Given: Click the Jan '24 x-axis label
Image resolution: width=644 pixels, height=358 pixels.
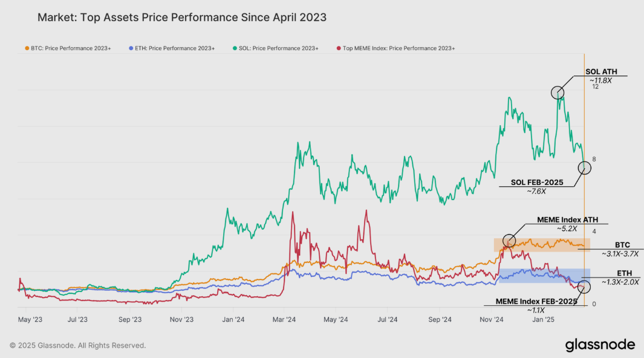Looking at the screenshot, I should click(232, 319).
